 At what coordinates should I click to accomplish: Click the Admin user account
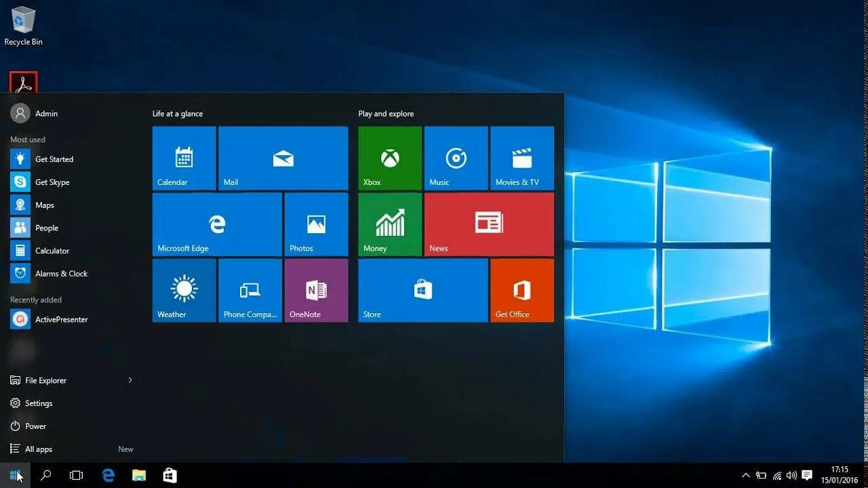[35, 113]
